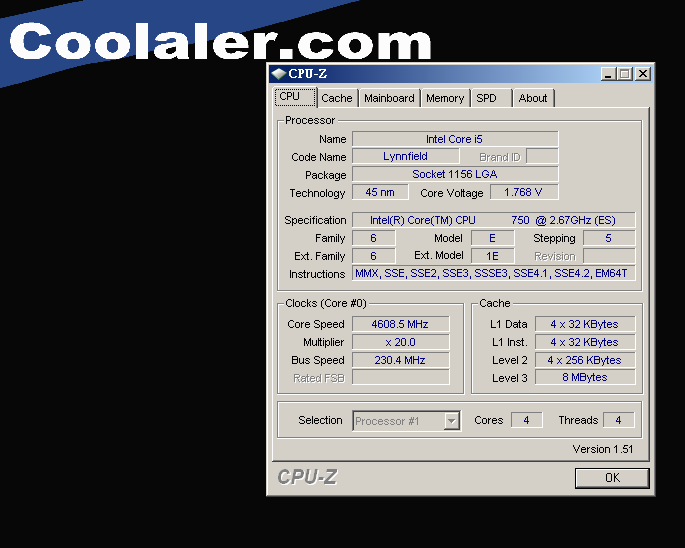Open the About tab
Viewport: 685px width, 548px height.
coord(533,98)
